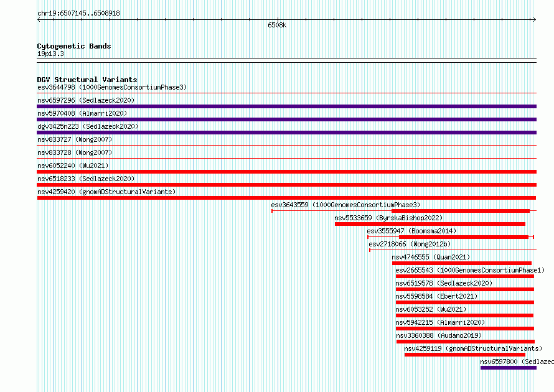554x392 pixels.
Task: Open esv2665543 (1000GenomesConsortiumPhase1) label
Action: (470, 270)
